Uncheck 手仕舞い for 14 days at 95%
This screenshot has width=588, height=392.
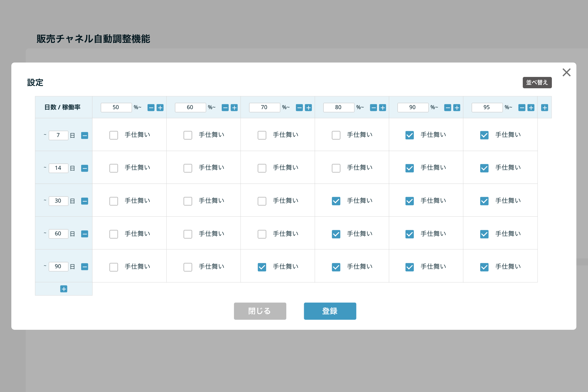click(x=484, y=168)
